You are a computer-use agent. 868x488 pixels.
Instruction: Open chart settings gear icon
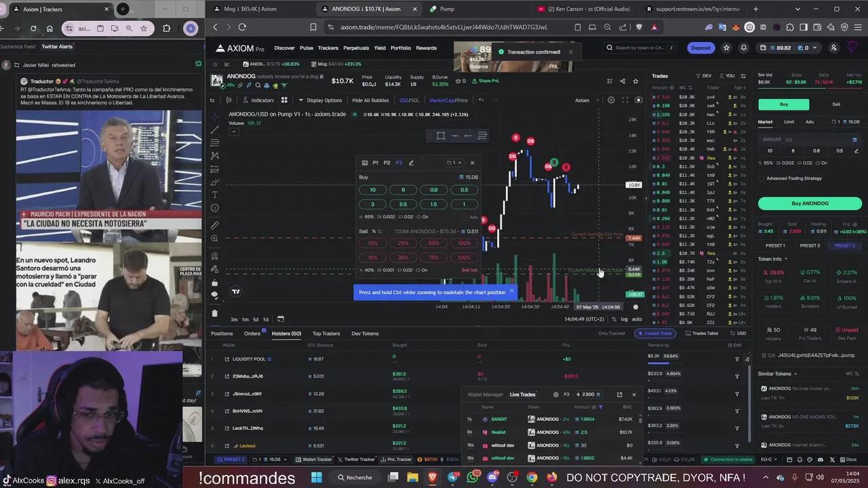(x=611, y=100)
